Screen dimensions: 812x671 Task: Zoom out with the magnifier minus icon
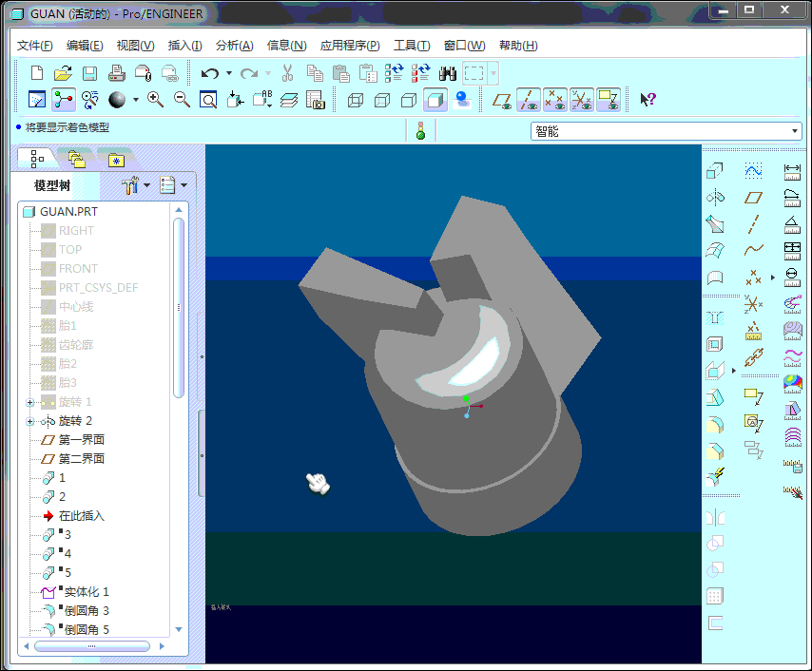[182, 100]
